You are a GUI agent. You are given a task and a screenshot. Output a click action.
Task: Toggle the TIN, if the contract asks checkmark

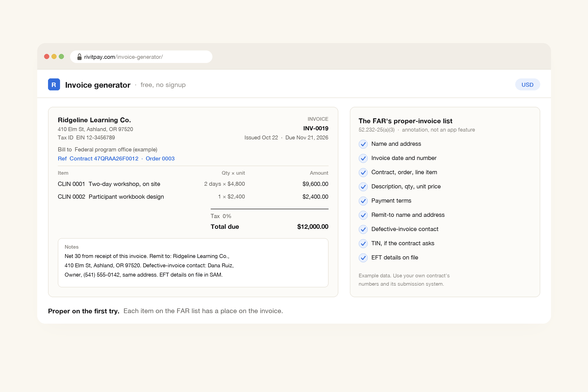click(x=363, y=244)
